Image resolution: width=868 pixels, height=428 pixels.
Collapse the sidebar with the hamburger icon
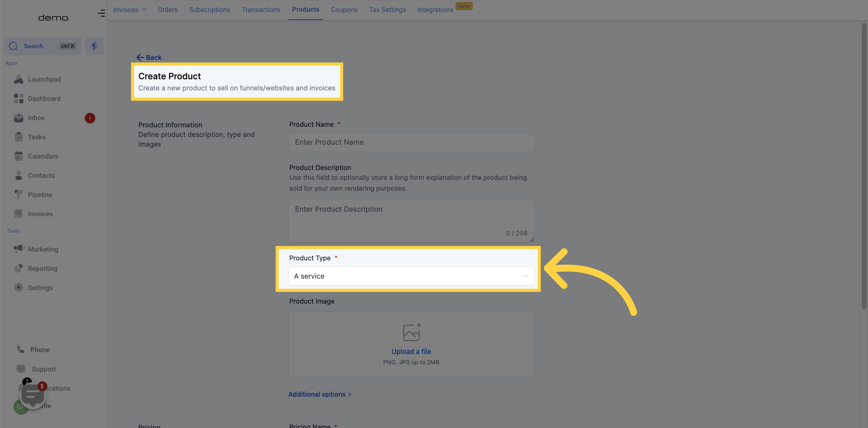pyautogui.click(x=101, y=13)
